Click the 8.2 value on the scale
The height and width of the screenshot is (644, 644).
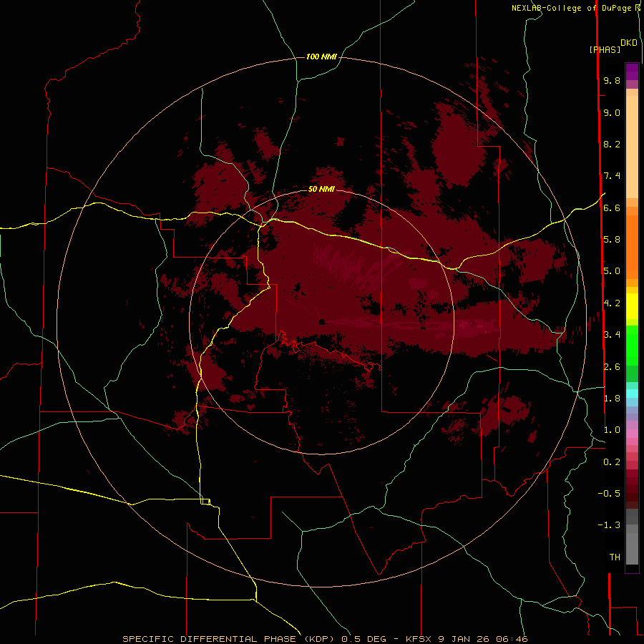[x=612, y=144]
